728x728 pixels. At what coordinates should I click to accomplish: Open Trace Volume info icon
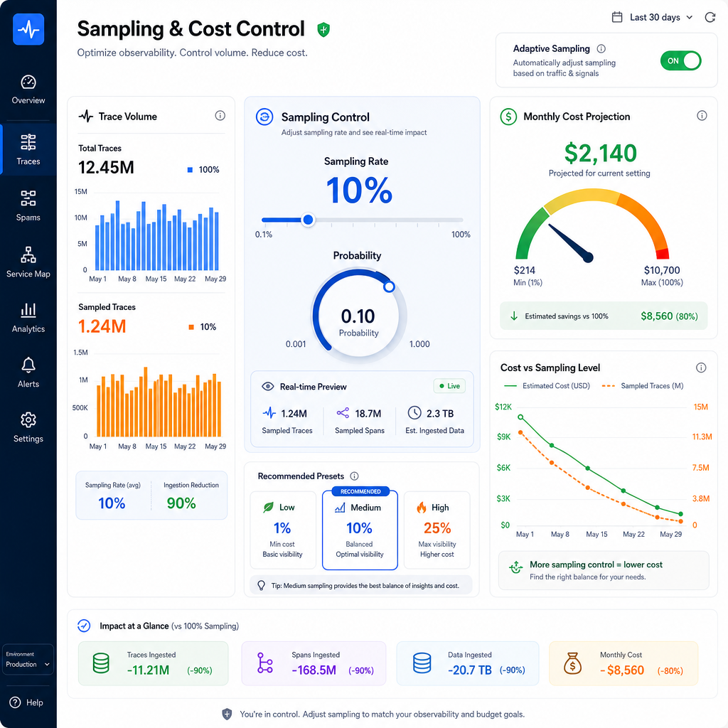click(x=220, y=116)
